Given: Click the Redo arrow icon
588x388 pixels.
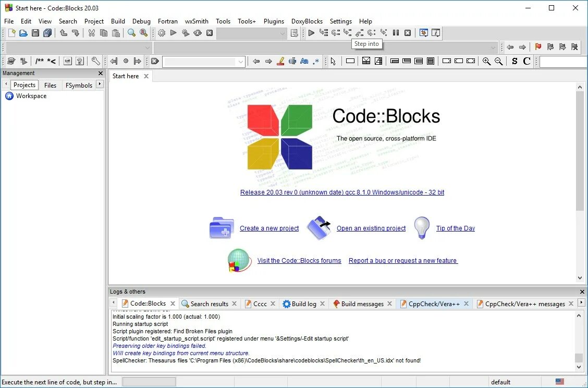Looking at the screenshot, I should pyautogui.click(x=76, y=33).
